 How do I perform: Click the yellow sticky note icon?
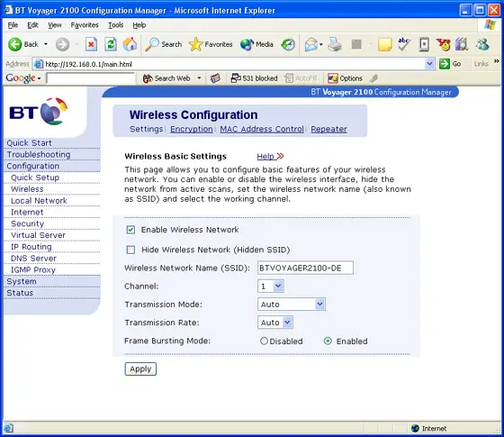click(385, 44)
